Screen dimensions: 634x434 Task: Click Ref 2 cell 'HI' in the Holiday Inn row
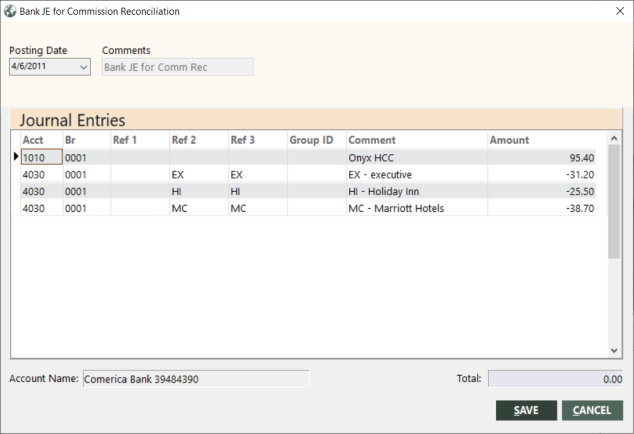point(199,191)
